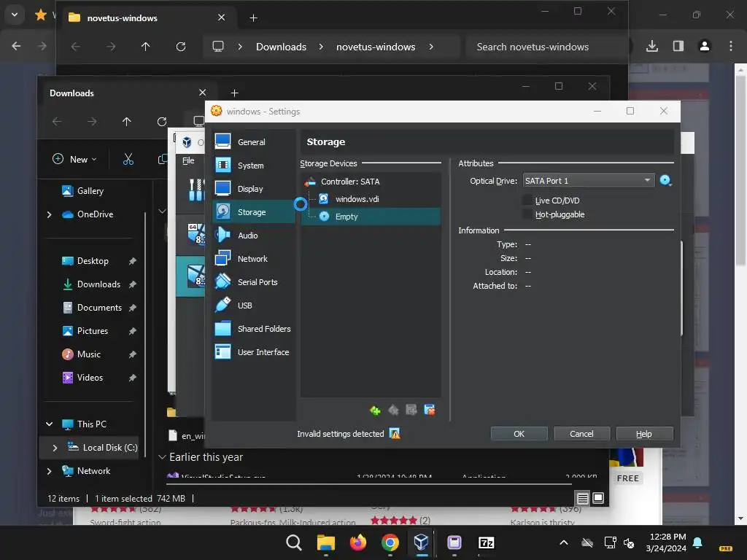The image size is (747, 560).
Task: Click the remove attachment icon
Action: point(429,410)
